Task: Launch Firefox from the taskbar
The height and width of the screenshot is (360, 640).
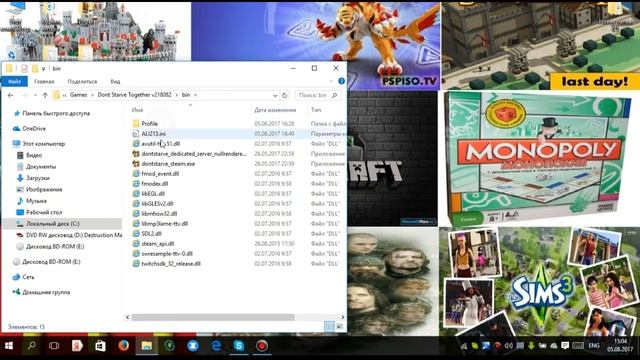Action: [124, 346]
